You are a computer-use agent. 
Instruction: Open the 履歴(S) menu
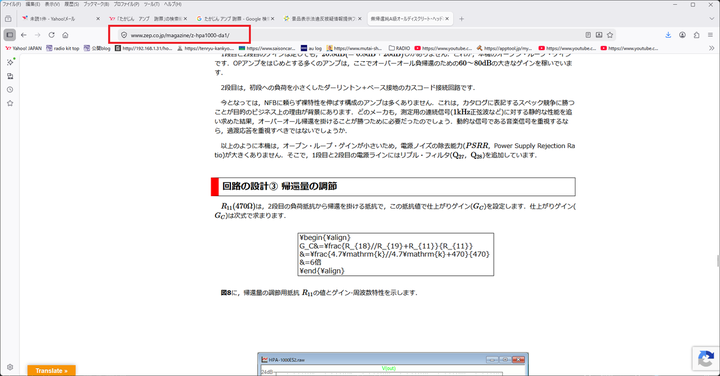tap(72, 4)
